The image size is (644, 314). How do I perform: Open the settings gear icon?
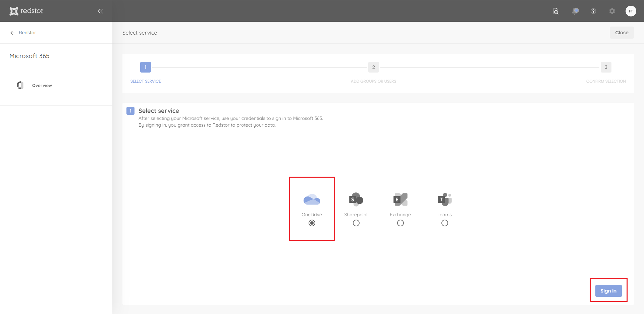coord(612,11)
